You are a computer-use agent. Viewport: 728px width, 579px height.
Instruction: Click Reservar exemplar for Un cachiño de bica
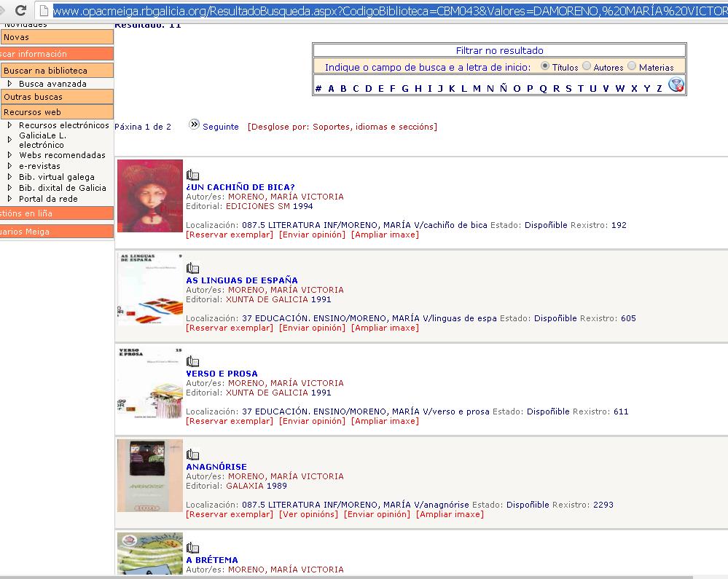click(230, 235)
